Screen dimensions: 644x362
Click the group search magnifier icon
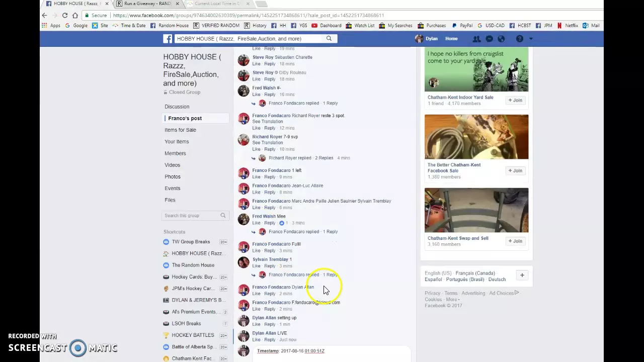(x=223, y=215)
